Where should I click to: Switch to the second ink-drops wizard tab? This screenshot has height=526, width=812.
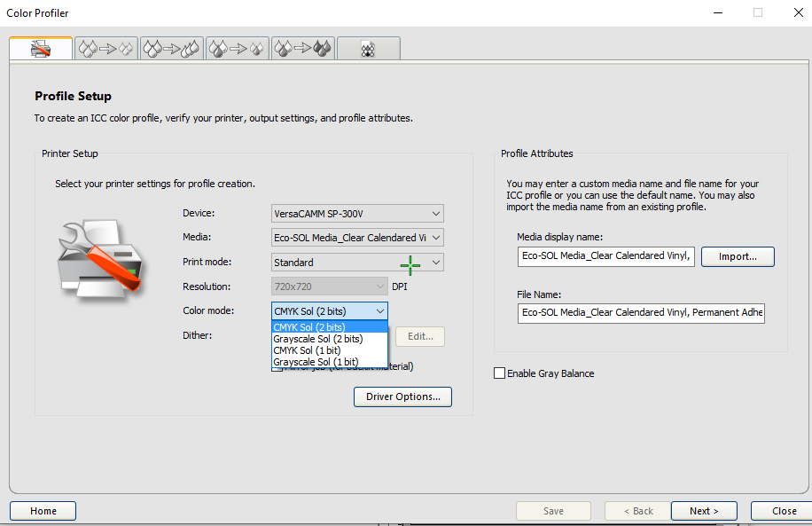[x=106, y=49]
